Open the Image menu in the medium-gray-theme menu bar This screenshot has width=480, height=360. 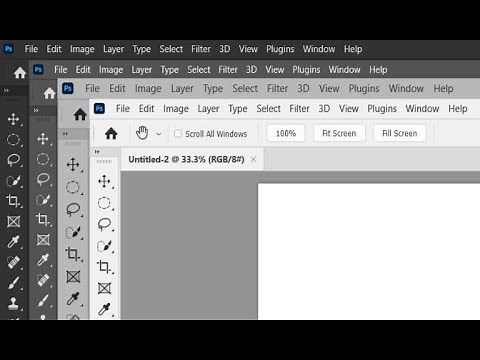[148, 89]
